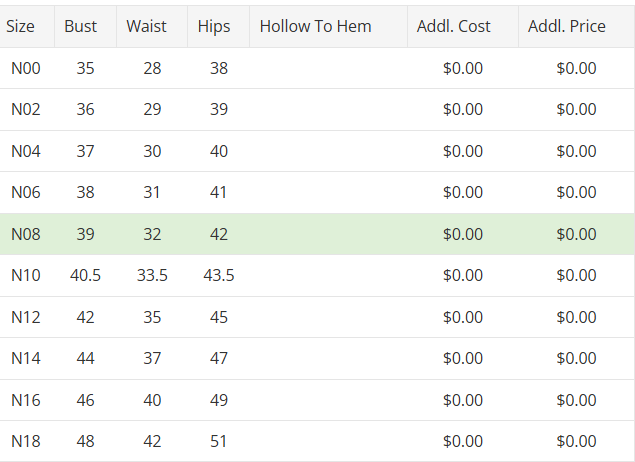Image resolution: width=635 pixels, height=462 pixels.
Task: Click the highlighted N08 size cell
Action: click(x=26, y=234)
